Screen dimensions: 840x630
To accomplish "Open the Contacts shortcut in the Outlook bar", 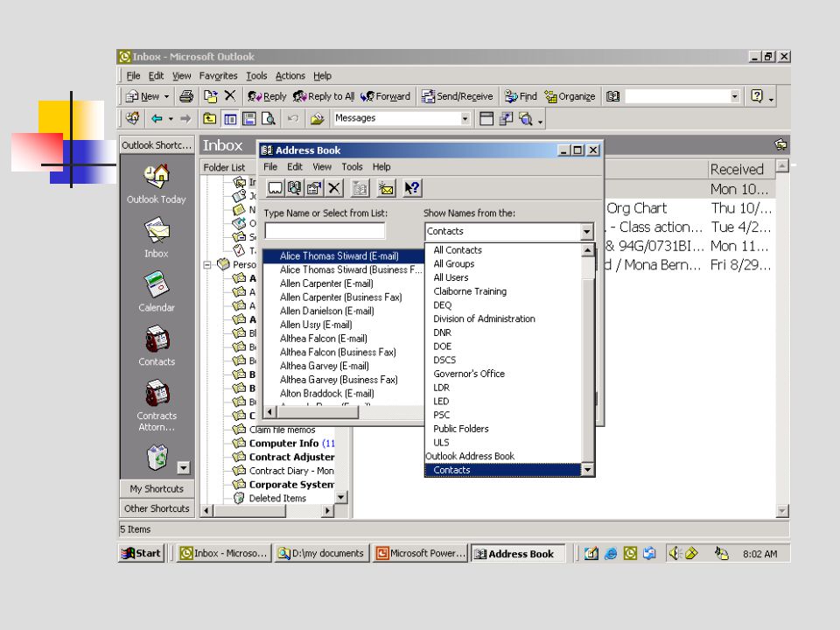I will tap(157, 346).
